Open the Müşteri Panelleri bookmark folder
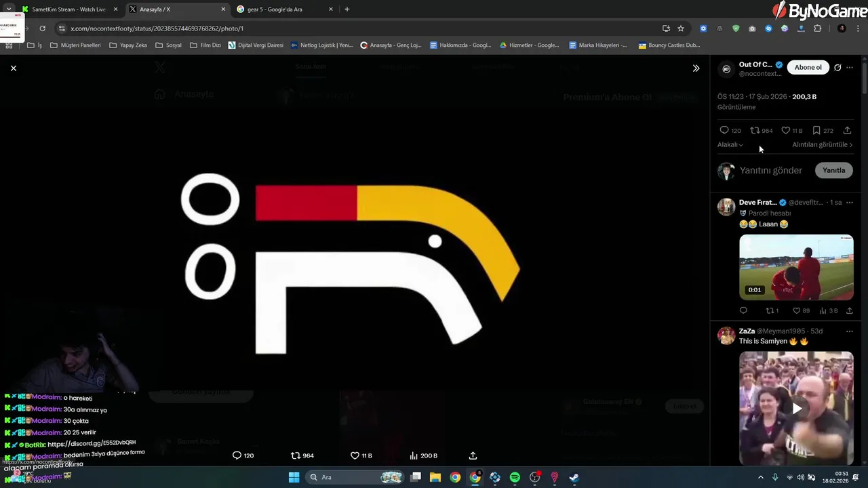 (75, 45)
